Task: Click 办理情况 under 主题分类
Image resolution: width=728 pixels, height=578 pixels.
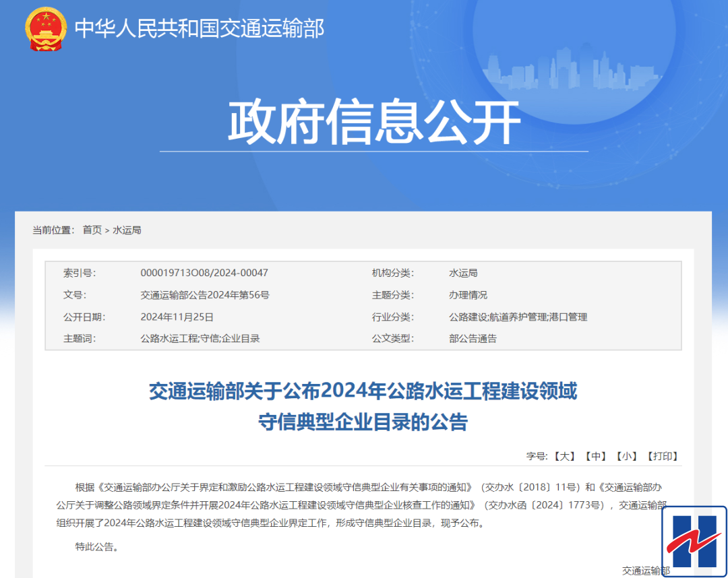Action: tap(468, 295)
